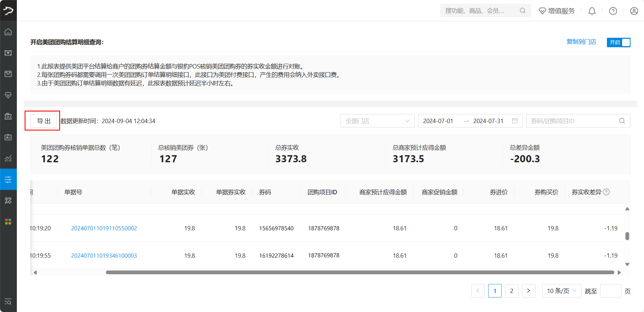Open the member card icon in sidebar
This screenshot has width=644, height=312.
coord(8,137)
